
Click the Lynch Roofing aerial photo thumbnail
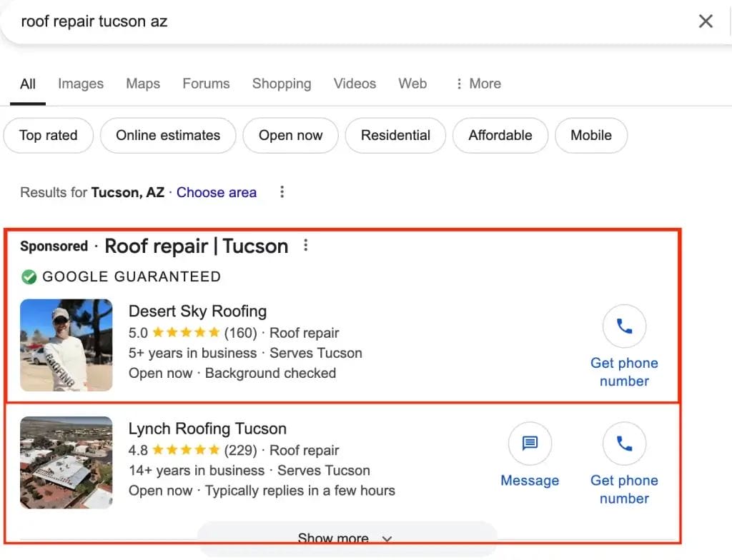pos(66,463)
